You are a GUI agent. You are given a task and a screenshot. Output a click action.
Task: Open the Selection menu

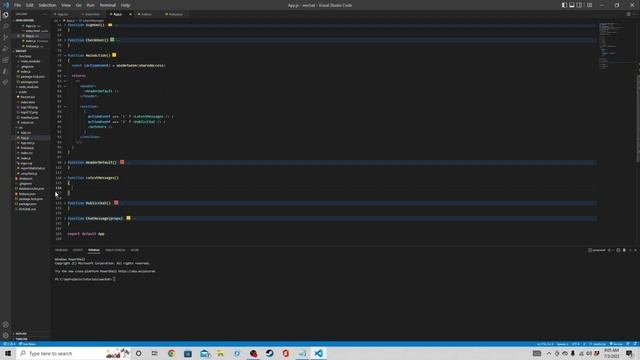pyautogui.click(x=47, y=5)
